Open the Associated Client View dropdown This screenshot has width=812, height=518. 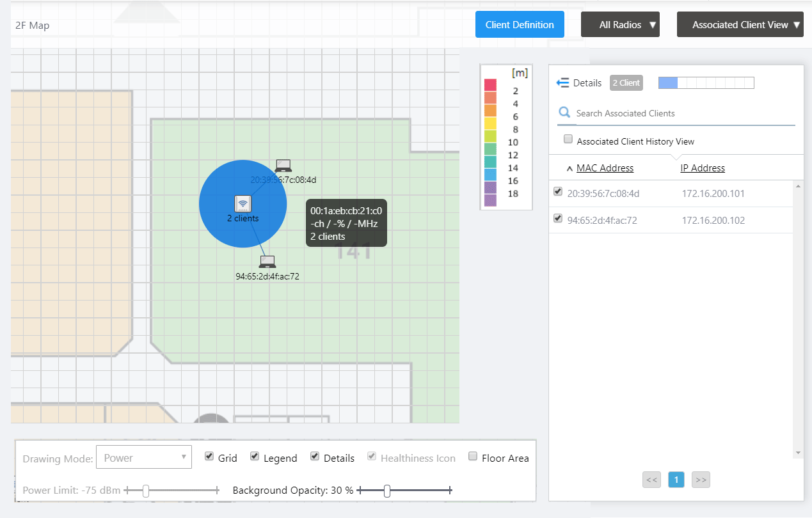pos(740,24)
